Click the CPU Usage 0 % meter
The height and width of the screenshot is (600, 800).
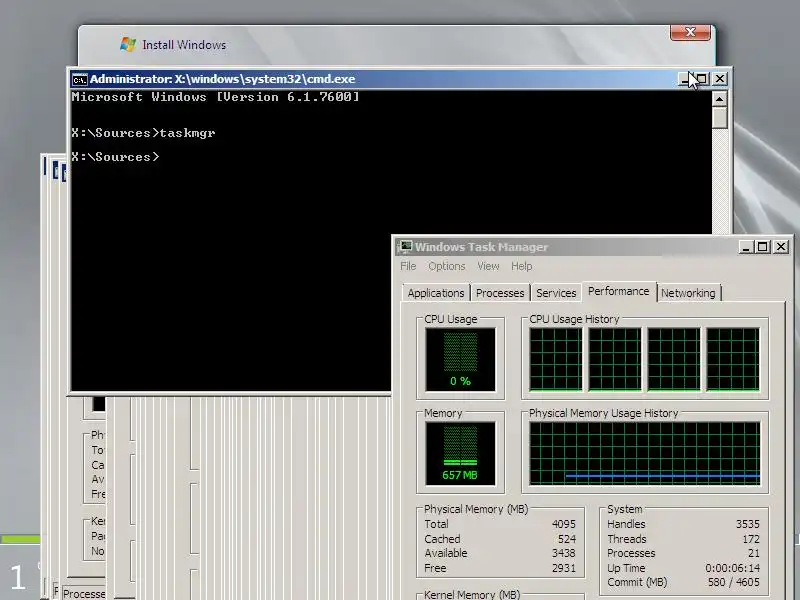(460, 360)
